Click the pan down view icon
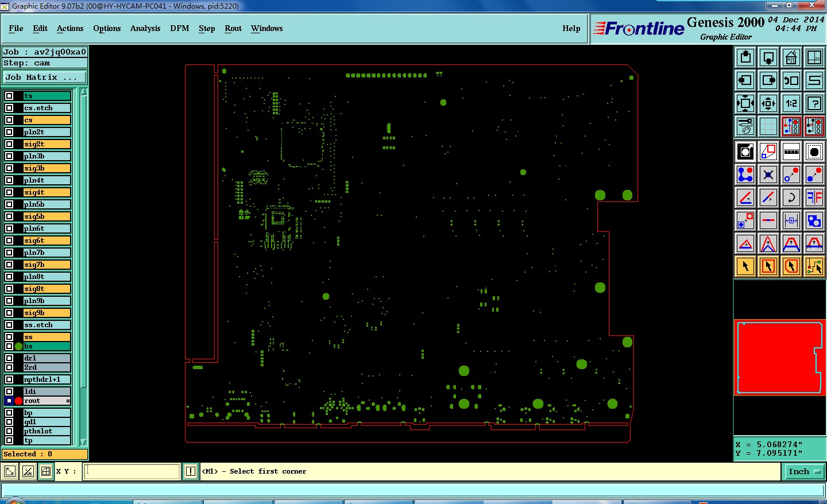 (768, 57)
